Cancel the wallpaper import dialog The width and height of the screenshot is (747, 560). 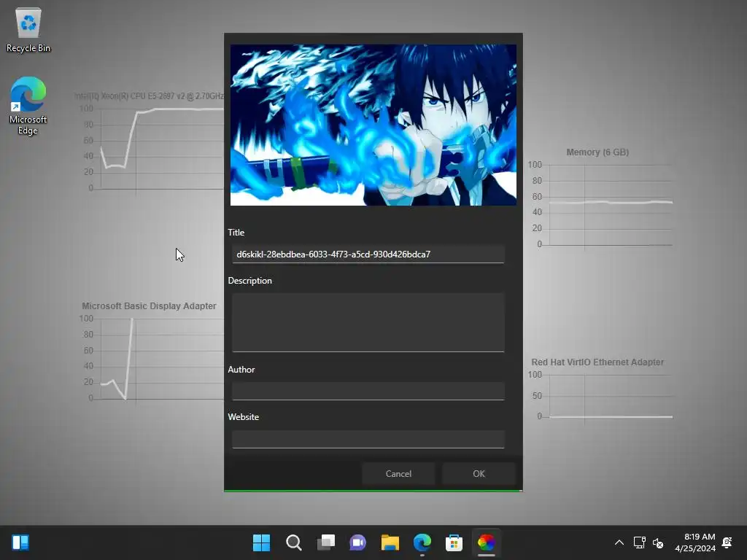(x=398, y=474)
